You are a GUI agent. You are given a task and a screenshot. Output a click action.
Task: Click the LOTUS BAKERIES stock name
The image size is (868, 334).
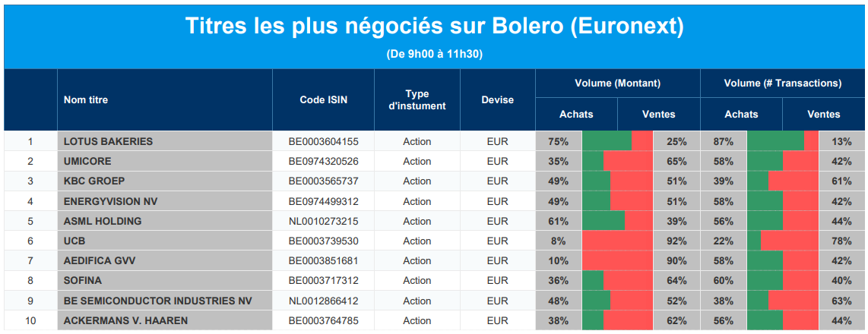[x=108, y=141]
